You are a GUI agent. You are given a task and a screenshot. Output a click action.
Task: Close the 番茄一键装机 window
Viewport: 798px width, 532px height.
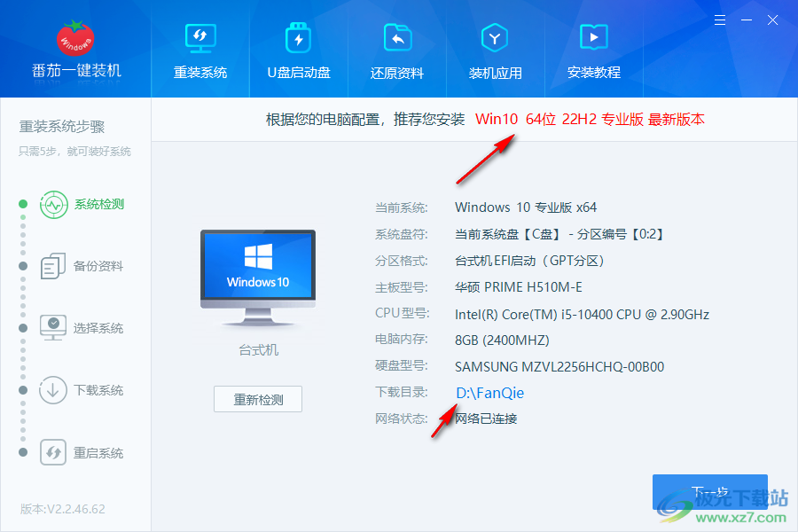772,20
